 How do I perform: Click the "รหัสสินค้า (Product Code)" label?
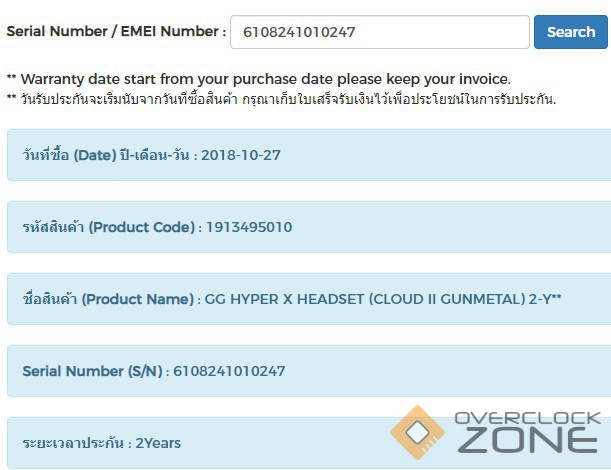[x=108, y=227]
